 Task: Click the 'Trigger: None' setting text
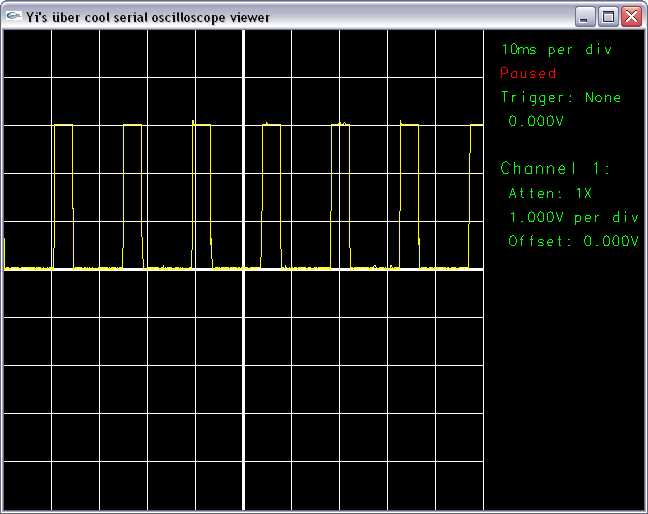click(x=561, y=98)
